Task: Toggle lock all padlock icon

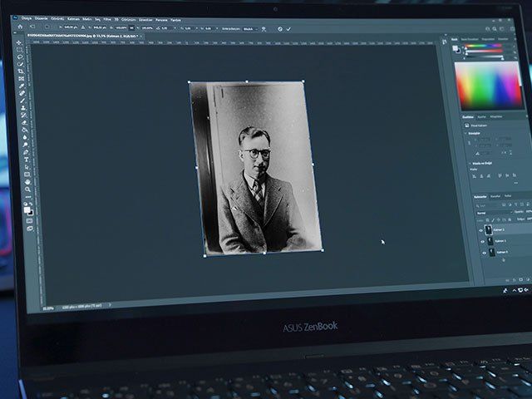Action: (510, 219)
